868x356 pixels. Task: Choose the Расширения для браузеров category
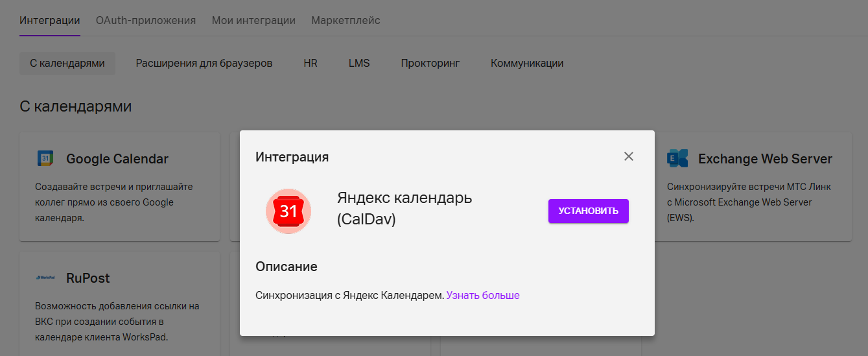click(x=204, y=64)
